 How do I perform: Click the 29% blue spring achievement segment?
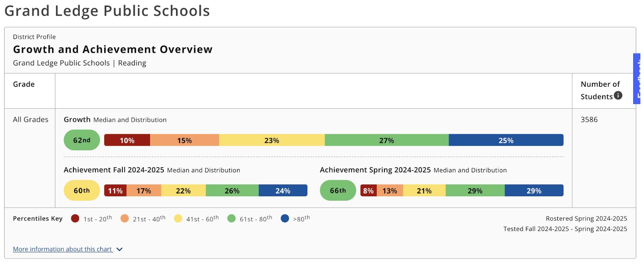(x=534, y=190)
